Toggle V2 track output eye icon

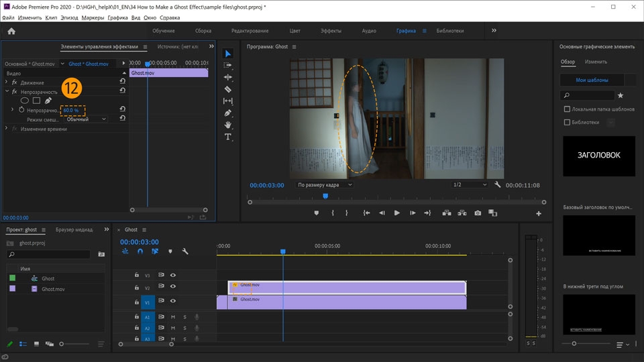[x=173, y=287]
